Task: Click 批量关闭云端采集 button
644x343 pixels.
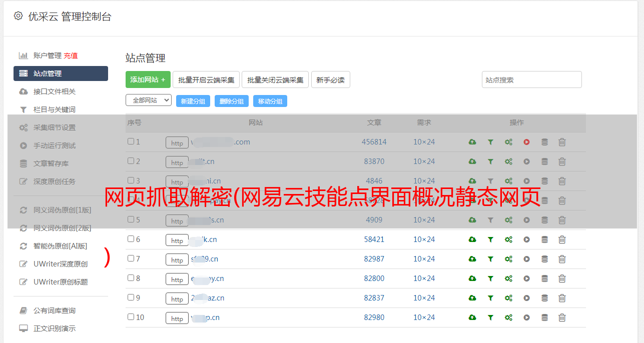Action: click(275, 79)
